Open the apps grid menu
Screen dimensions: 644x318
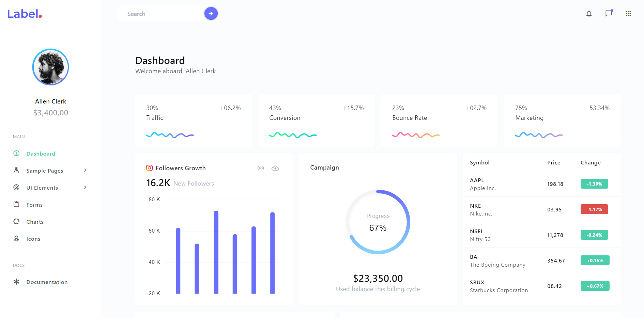(x=628, y=13)
